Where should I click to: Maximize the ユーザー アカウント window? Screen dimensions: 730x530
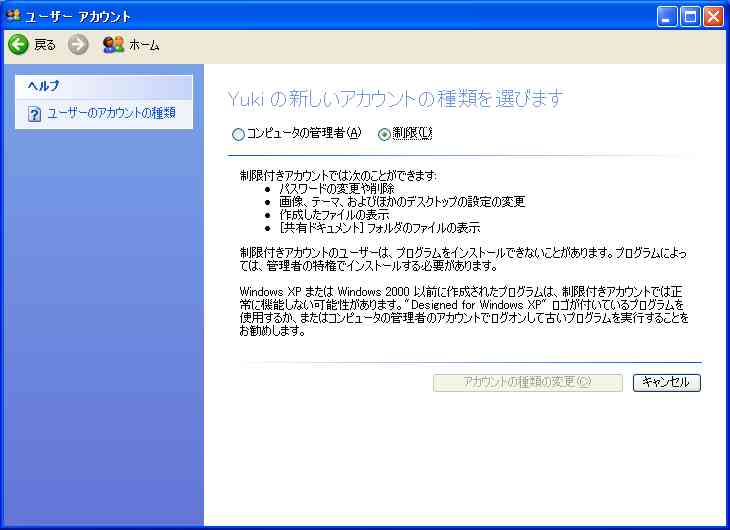point(690,17)
